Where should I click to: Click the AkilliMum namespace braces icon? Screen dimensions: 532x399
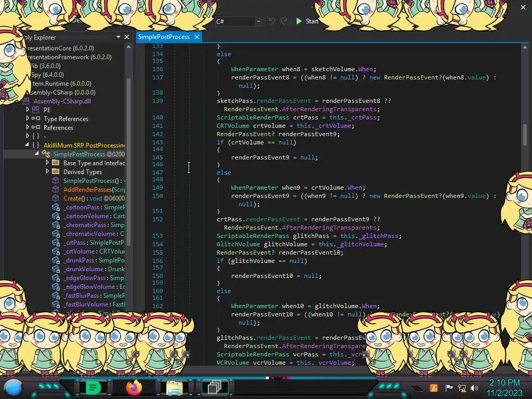pos(36,145)
